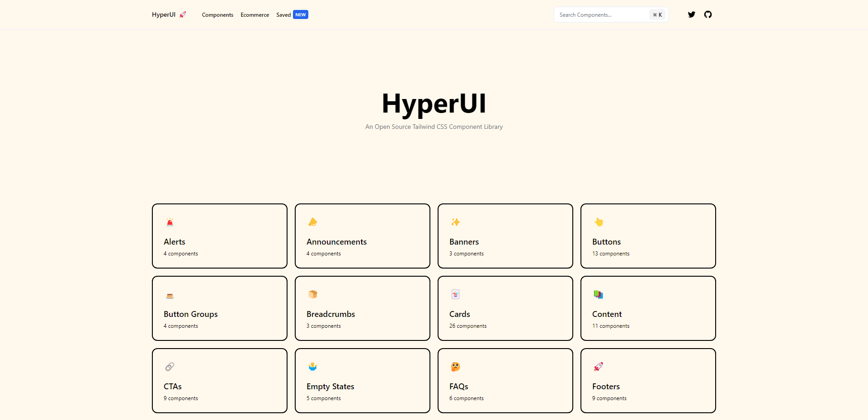Screen dimensions: 868x420
Task: Click '4 components' under Button Groups
Action: tap(180, 326)
